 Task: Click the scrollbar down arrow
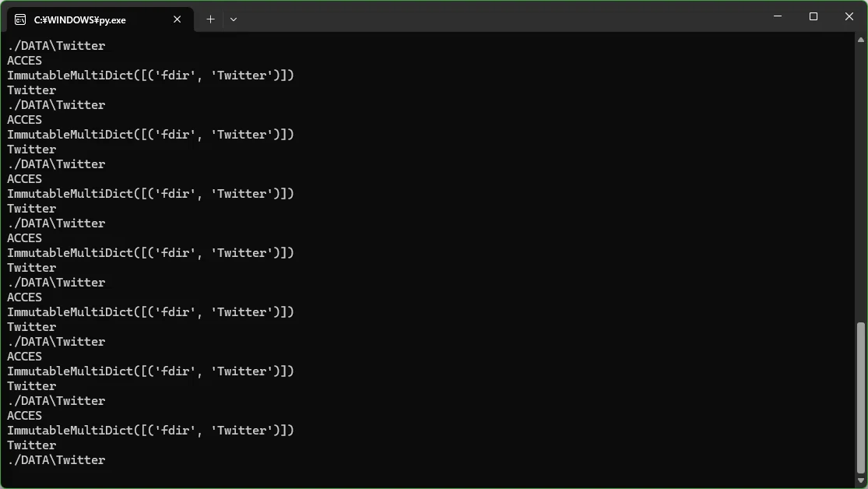coord(861,480)
